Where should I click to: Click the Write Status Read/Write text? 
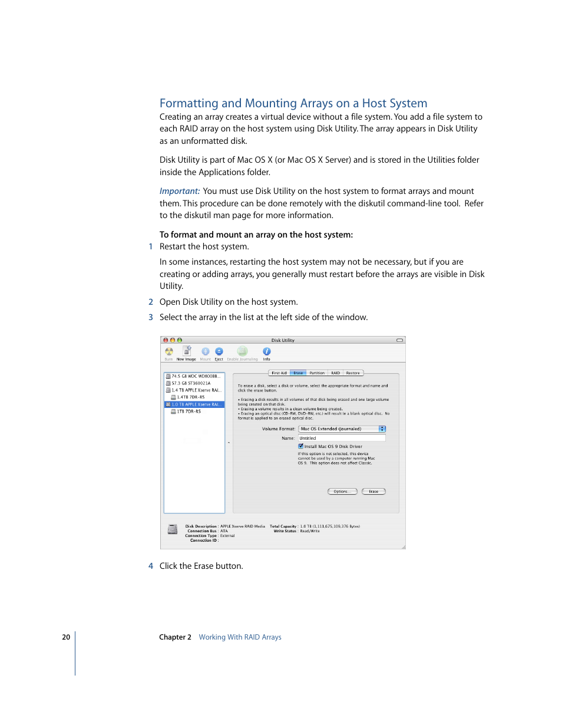(310, 531)
